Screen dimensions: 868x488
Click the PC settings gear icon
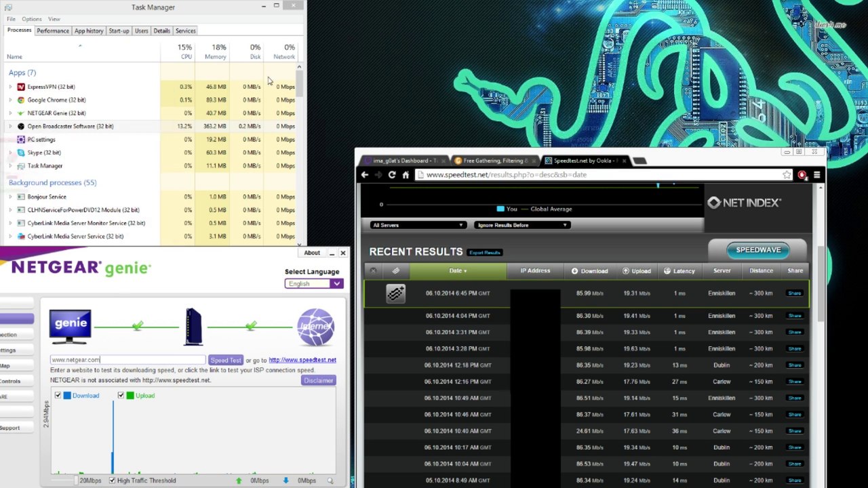[x=21, y=140]
